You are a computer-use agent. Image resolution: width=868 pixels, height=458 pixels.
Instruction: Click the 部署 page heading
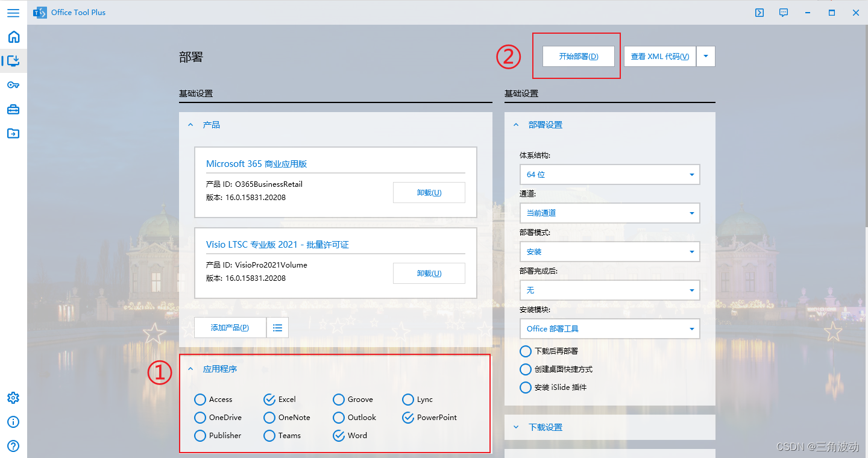[x=191, y=57]
